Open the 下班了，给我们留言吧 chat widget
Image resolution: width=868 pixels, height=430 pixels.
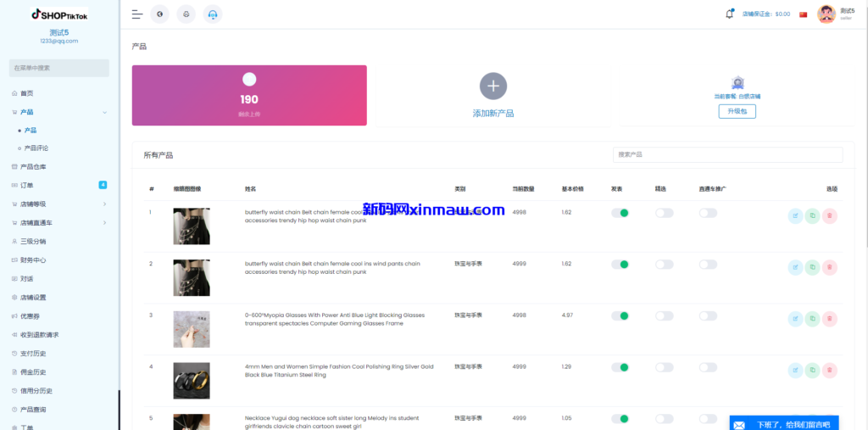(x=784, y=424)
